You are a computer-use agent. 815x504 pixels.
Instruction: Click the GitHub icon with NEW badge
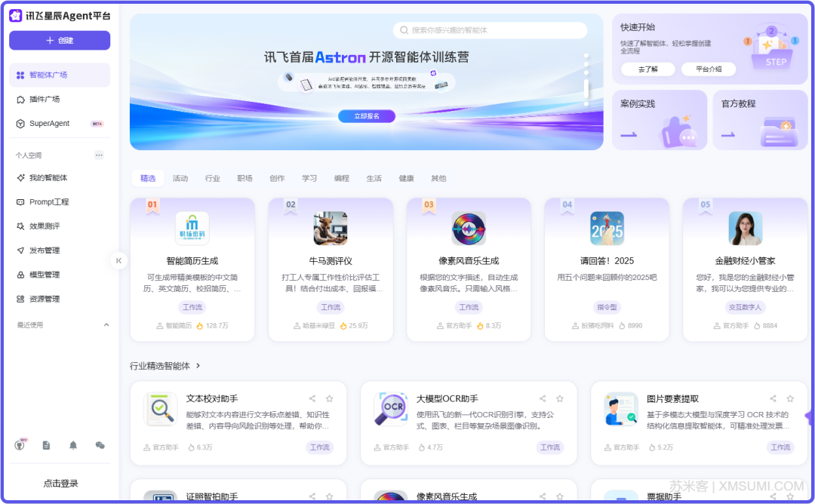click(20, 444)
